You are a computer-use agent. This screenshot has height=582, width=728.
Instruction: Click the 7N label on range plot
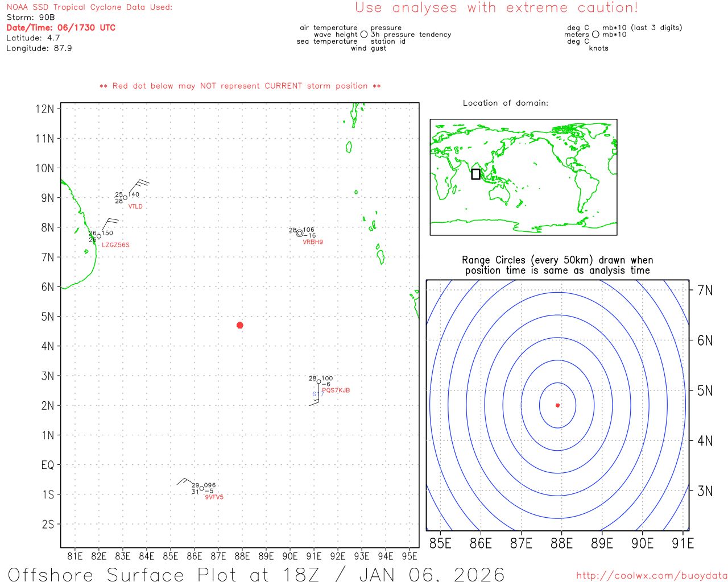coord(705,290)
